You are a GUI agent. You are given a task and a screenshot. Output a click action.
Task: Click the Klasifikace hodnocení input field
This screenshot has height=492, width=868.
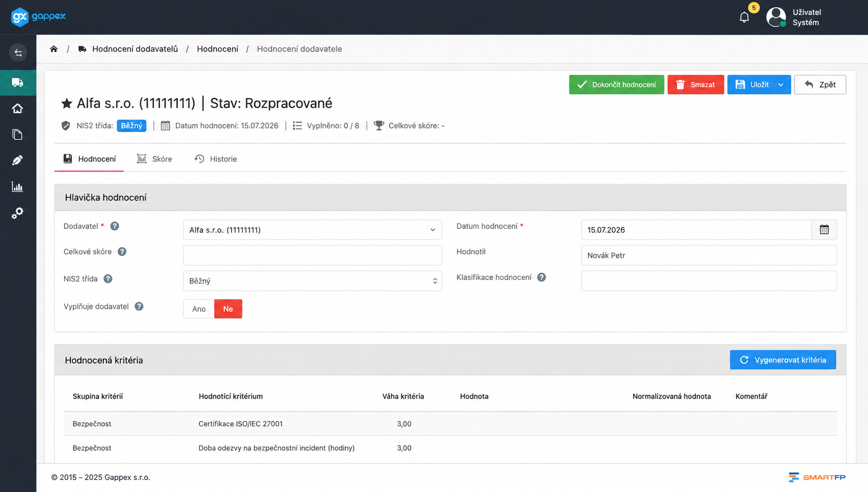click(709, 281)
